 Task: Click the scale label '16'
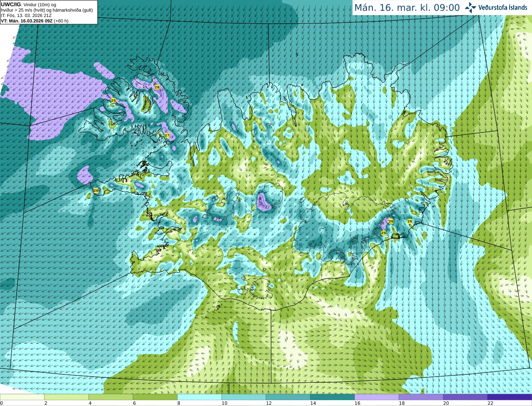pos(357,403)
